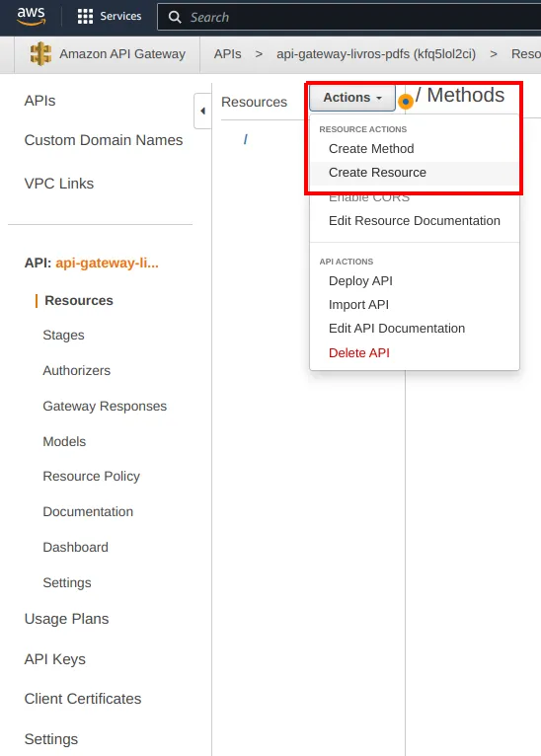The height and width of the screenshot is (756, 541).
Task: Go to APIs breadcrumb link
Action: [228, 54]
